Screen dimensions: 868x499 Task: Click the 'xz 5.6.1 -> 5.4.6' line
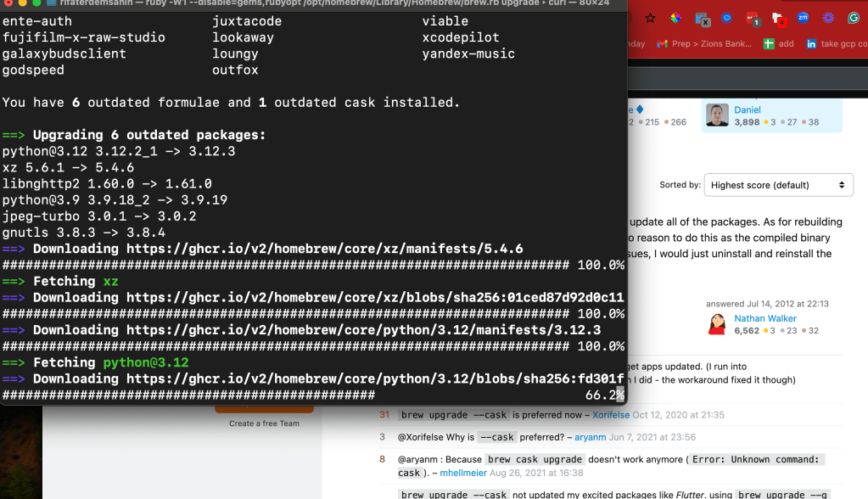(68, 168)
